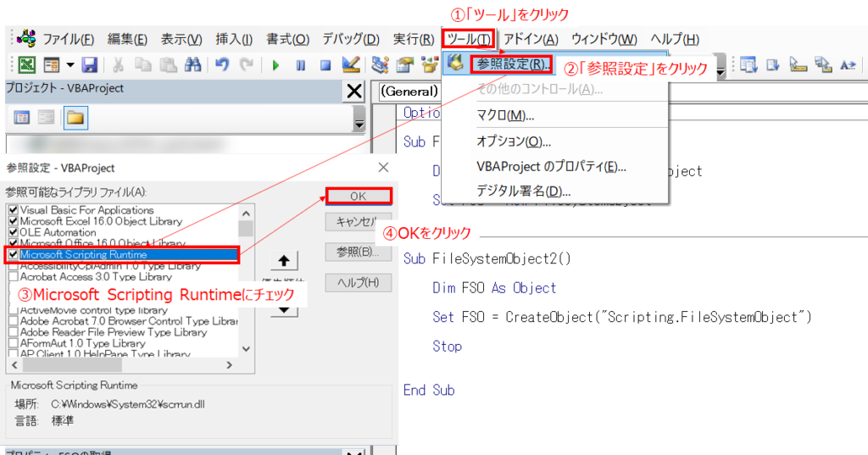Screen dimensions: 868x455
Task: Click the Quick Info edit toolbar icon
Action: (798, 64)
